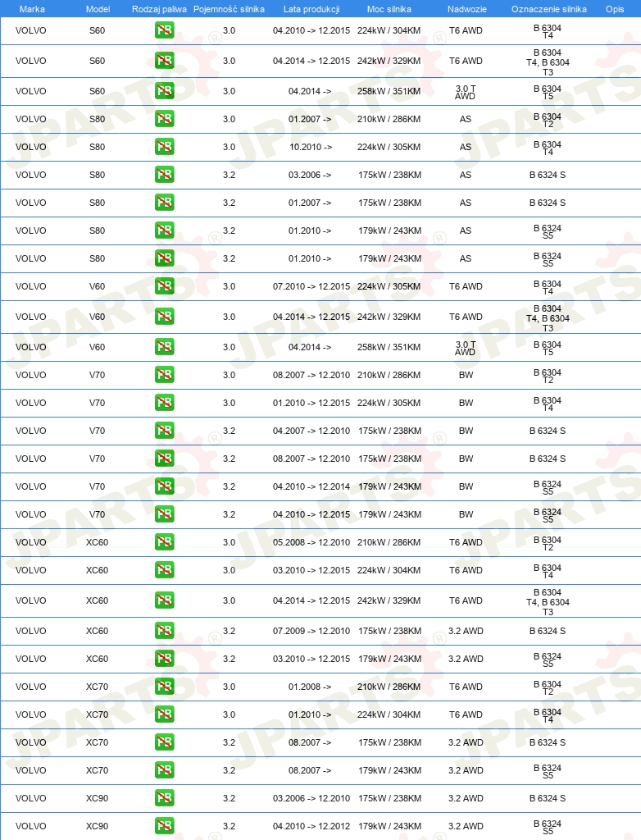
Task: Click the fuel icon in the V60 242kW / 329KM row
Action: click(165, 317)
